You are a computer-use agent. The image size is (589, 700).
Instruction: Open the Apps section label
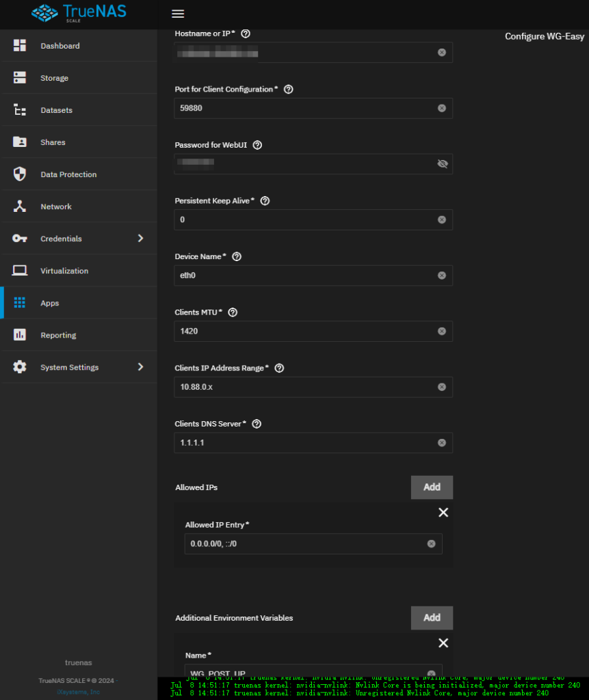pos(50,303)
